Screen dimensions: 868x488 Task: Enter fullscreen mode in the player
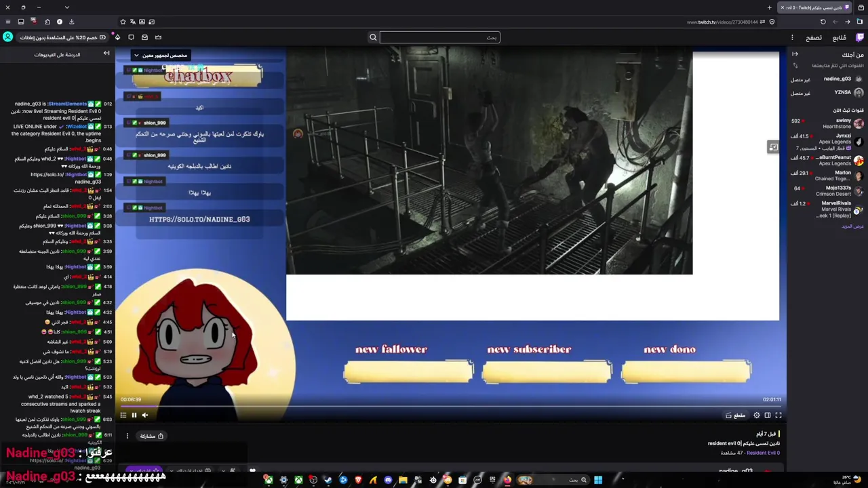coord(778,415)
